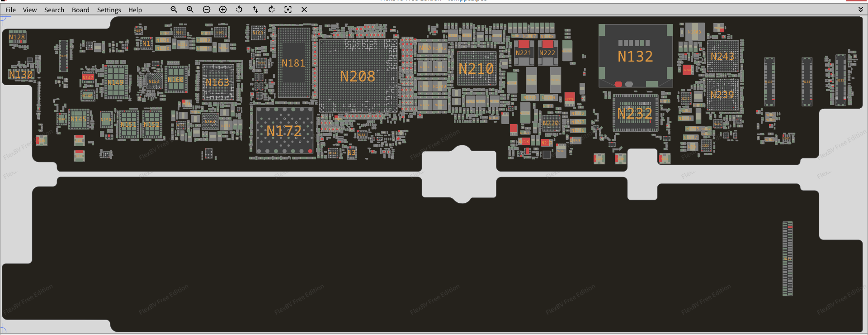868x335 pixels.
Task: Open the File menu
Action: click(10, 10)
